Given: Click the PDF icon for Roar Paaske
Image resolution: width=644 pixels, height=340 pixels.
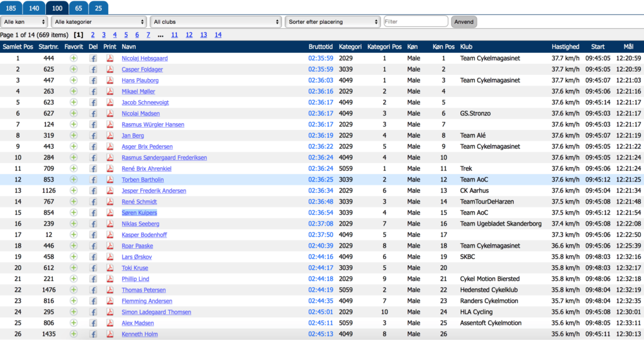Looking at the screenshot, I should click(109, 246).
